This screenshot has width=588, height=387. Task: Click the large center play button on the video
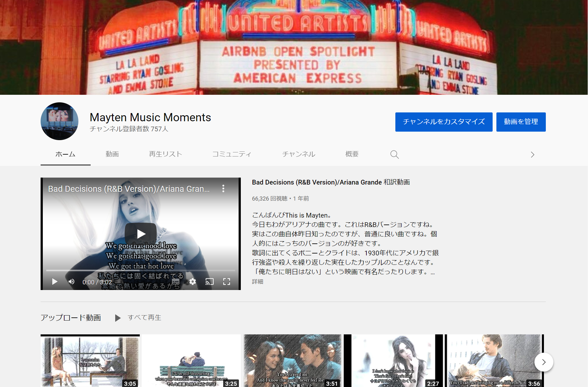(141, 234)
